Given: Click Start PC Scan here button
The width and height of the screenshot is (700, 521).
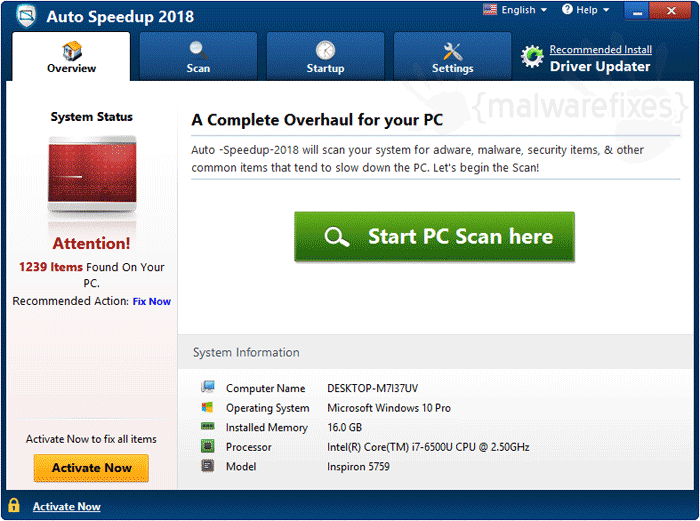Looking at the screenshot, I should click(x=434, y=237).
